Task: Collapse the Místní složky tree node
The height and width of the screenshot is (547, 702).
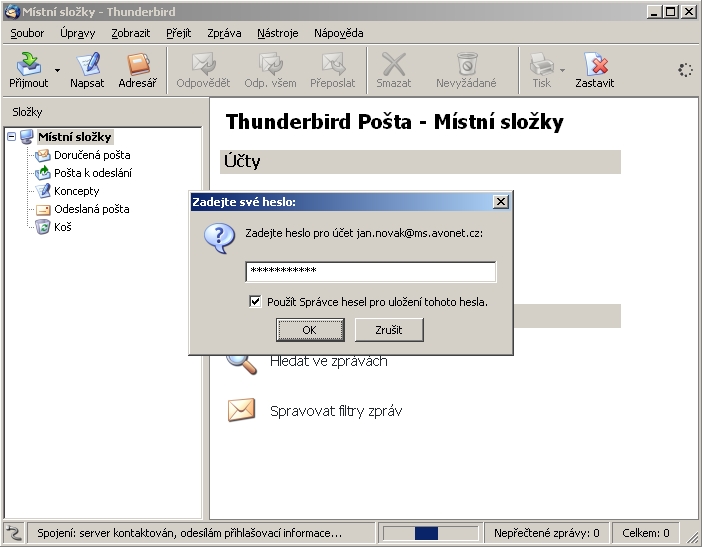Action: [11, 137]
